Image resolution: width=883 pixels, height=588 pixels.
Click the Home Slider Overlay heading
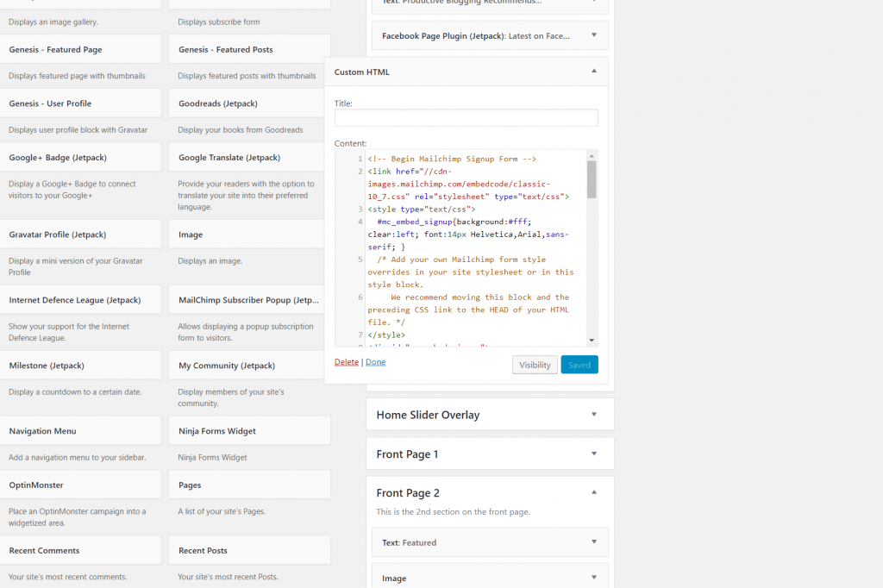point(428,415)
